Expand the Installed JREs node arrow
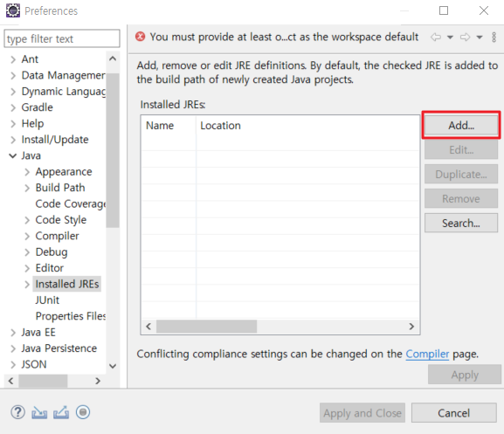Image resolution: width=504 pixels, height=434 pixels. point(27,285)
